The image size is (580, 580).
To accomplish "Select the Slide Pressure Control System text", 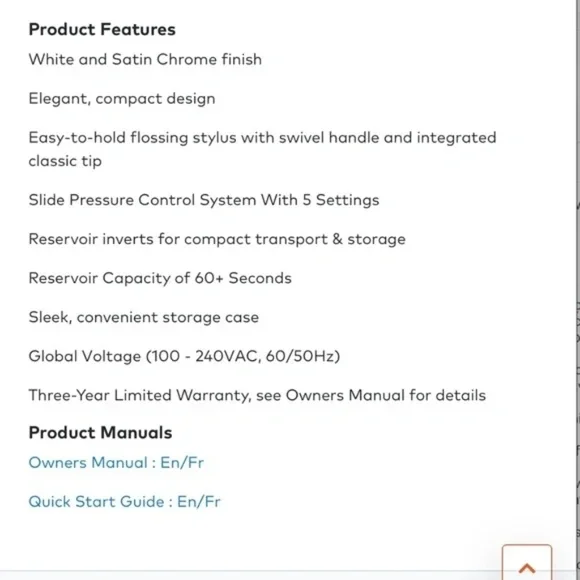I will pos(204,200).
